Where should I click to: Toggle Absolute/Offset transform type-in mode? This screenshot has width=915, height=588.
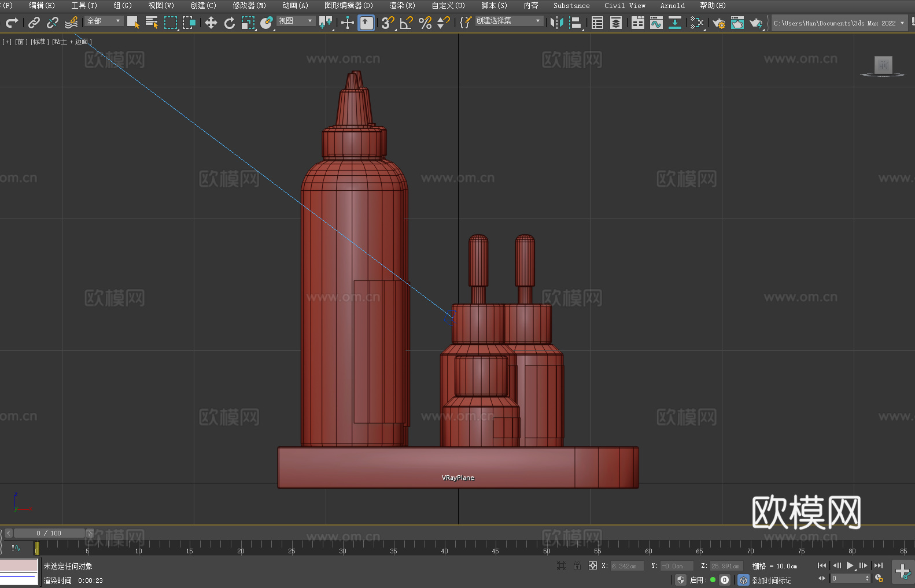point(593,565)
